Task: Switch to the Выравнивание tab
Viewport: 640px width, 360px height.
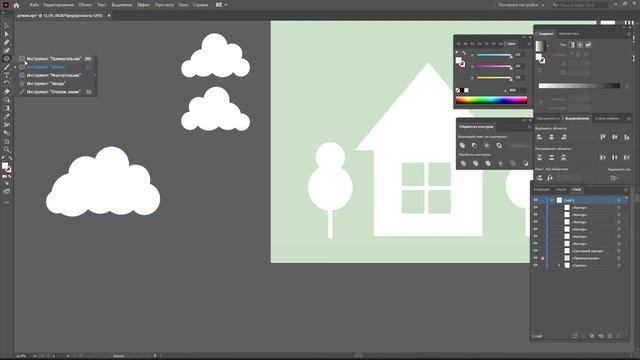Action: click(x=577, y=118)
